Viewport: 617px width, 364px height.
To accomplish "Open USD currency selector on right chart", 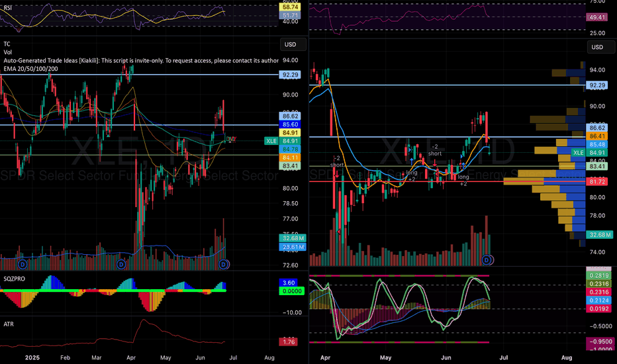I will (600, 47).
